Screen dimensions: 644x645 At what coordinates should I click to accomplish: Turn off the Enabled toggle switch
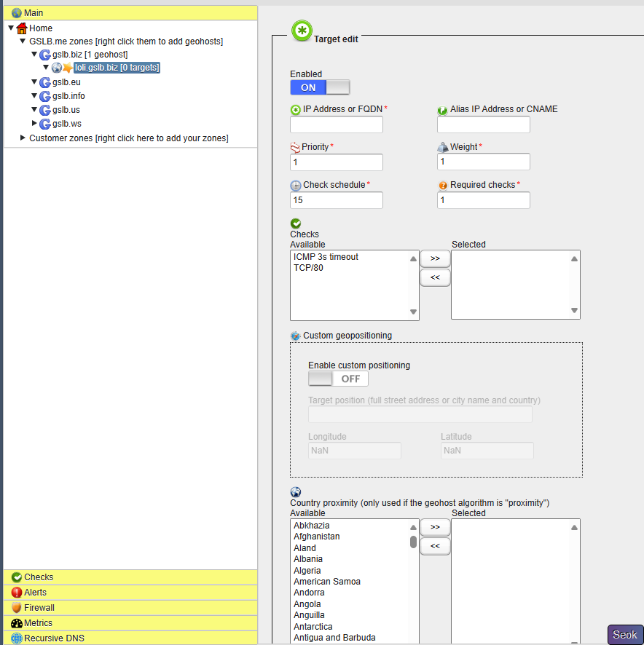(320, 87)
